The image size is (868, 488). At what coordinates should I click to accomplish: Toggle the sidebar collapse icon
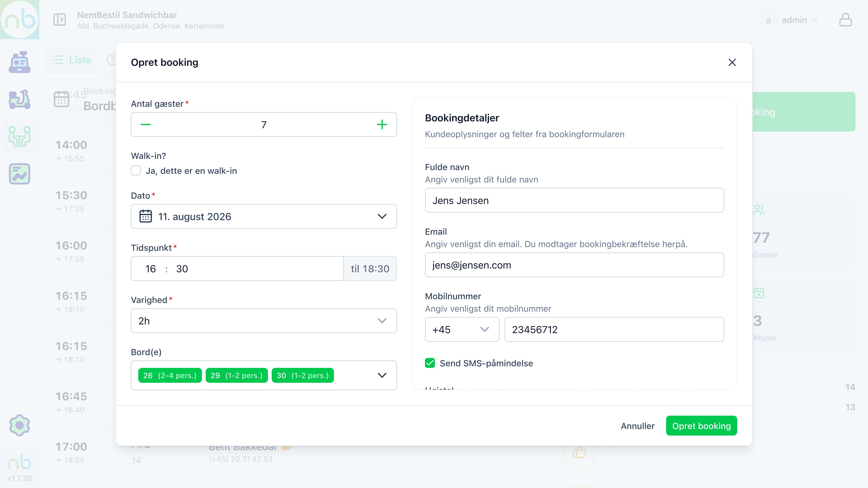click(60, 20)
